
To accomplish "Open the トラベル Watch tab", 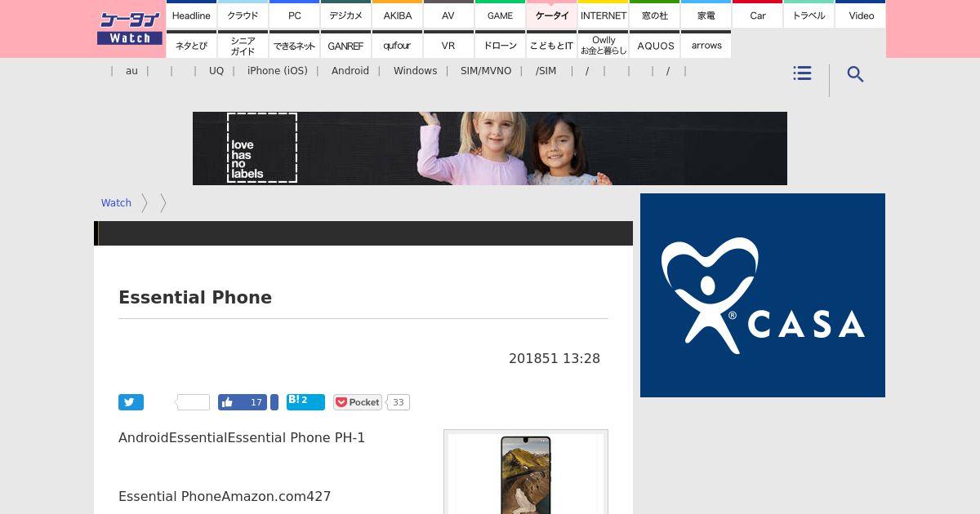I will (x=808, y=16).
